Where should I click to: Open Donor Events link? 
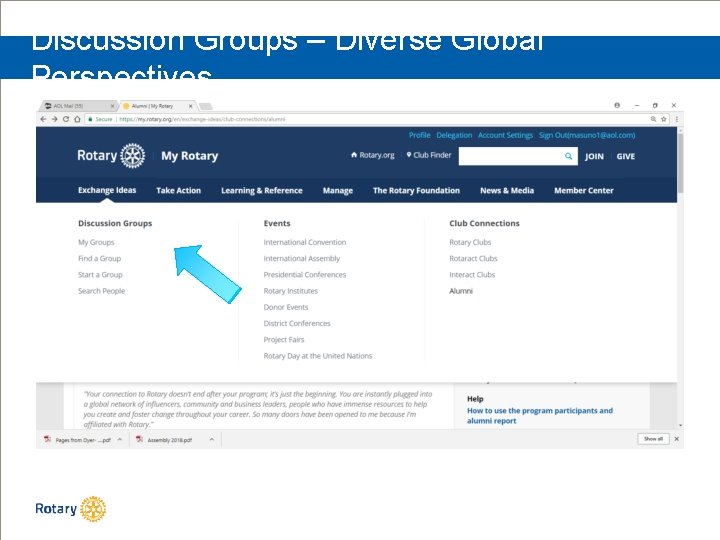286,307
